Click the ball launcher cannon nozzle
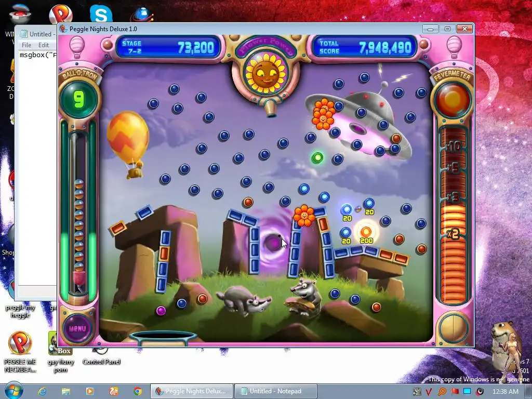Viewport: 532px width, 399px height. (270, 109)
